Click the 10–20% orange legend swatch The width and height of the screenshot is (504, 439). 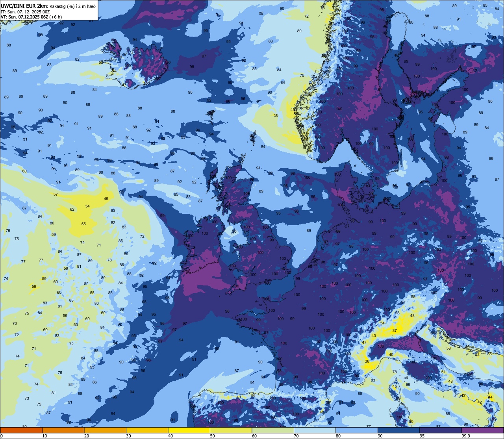(63, 430)
